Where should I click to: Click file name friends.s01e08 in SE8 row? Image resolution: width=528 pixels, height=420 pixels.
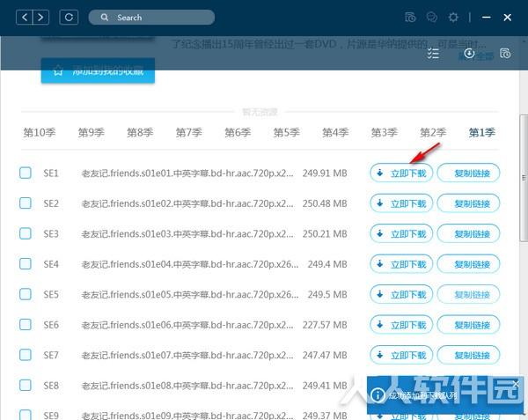point(187,386)
